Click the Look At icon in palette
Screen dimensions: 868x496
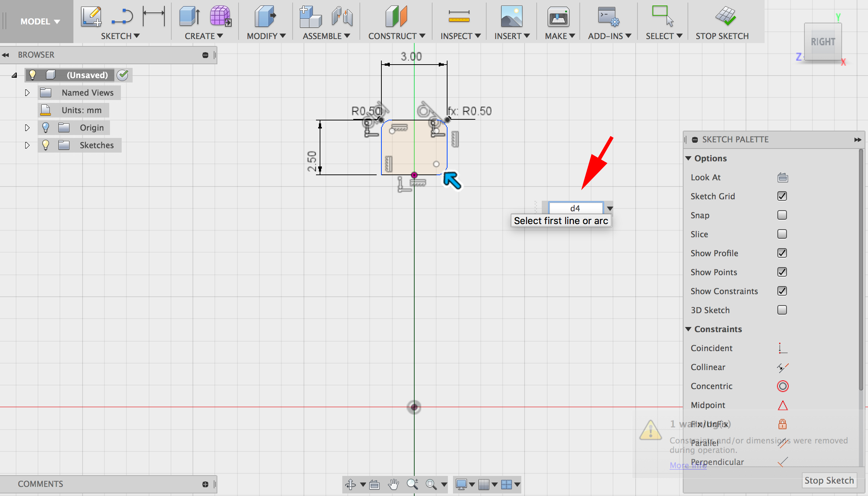pos(783,178)
